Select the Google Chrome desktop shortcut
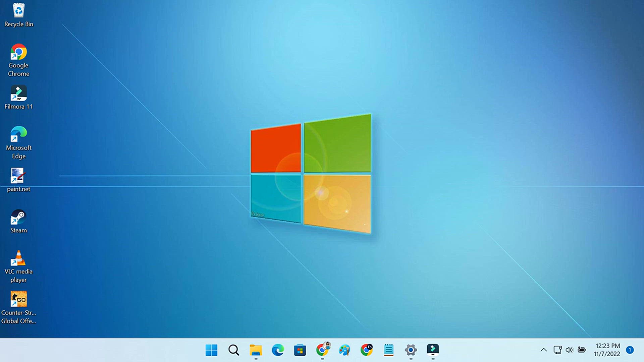Image resolution: width=644 pixels, height=362 pixels. click(x=18, y=60)
